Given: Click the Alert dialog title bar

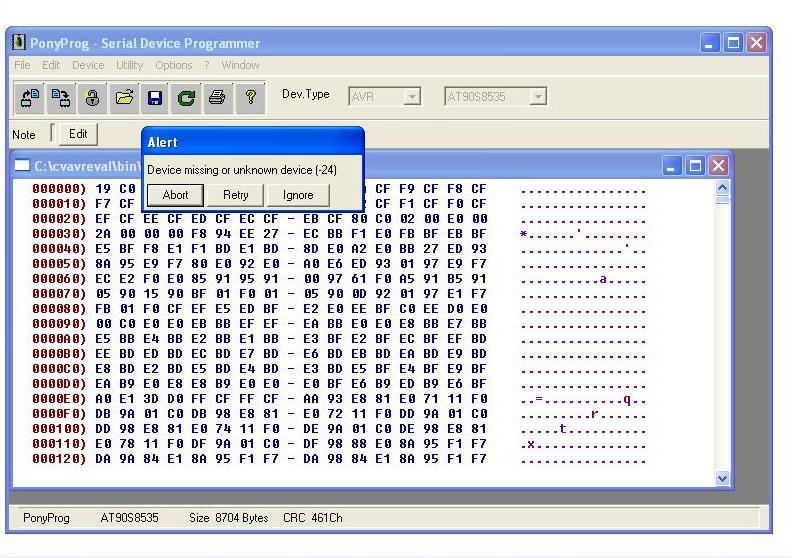Looking at the screenshot, I should click(x=253, y=142).
